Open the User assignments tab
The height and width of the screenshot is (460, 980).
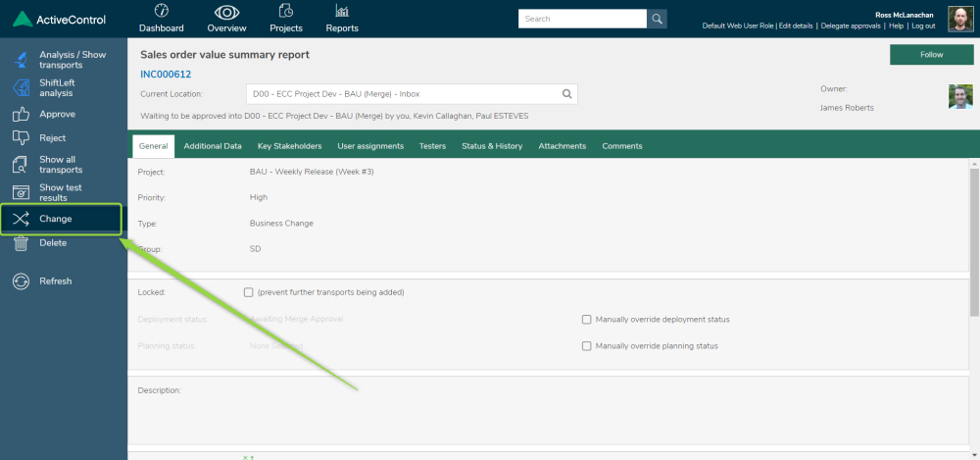(x=370, y=146)
